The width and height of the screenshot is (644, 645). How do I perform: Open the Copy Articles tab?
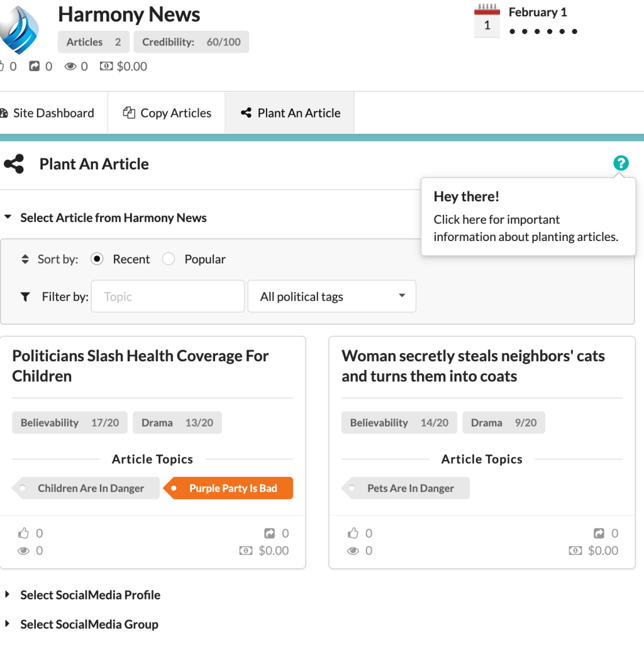tap(167, 113)
